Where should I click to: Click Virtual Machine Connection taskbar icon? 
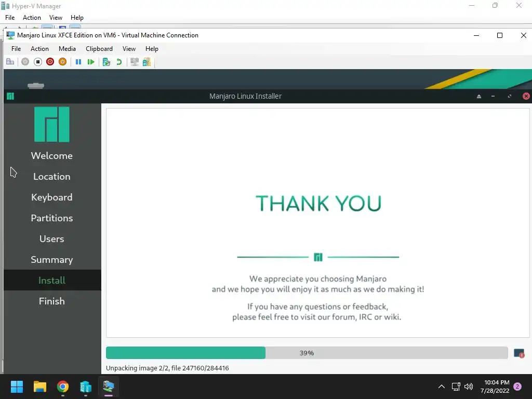pos(109,387)
